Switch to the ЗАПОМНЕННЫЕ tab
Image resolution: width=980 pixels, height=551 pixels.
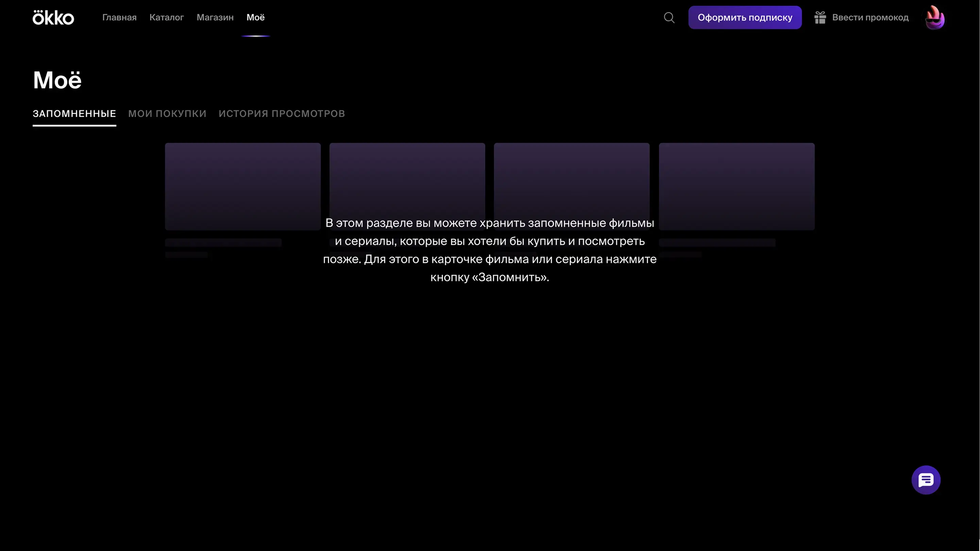click(x=74, y=114)
